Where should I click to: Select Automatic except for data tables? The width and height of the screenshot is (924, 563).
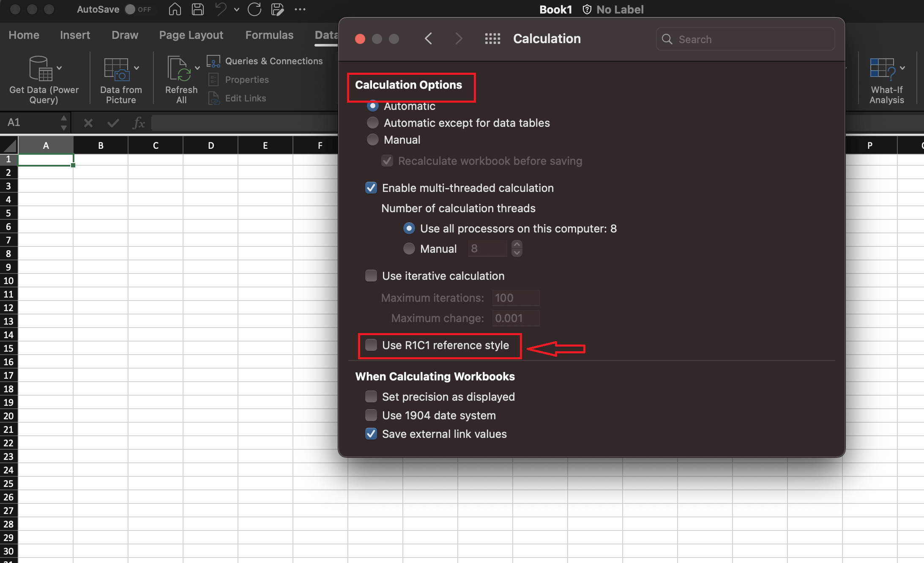372,123
